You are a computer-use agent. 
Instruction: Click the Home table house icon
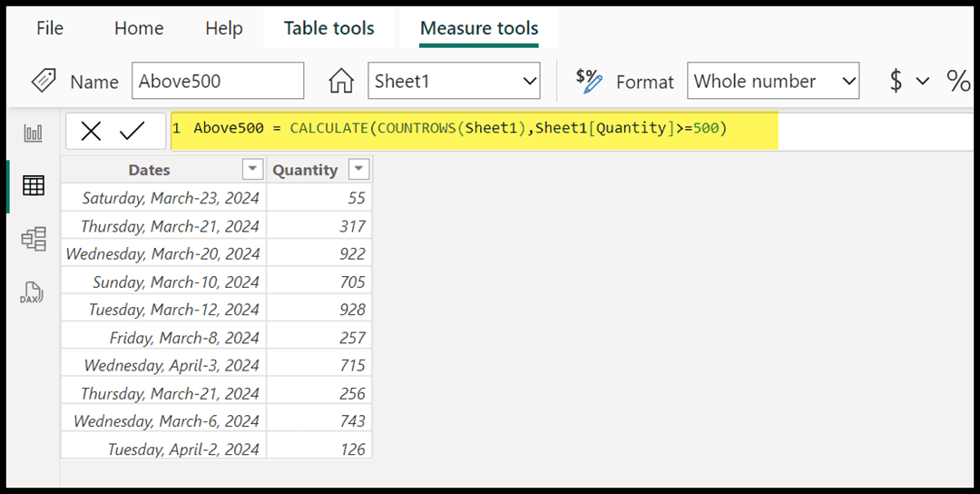pos(341,81)
